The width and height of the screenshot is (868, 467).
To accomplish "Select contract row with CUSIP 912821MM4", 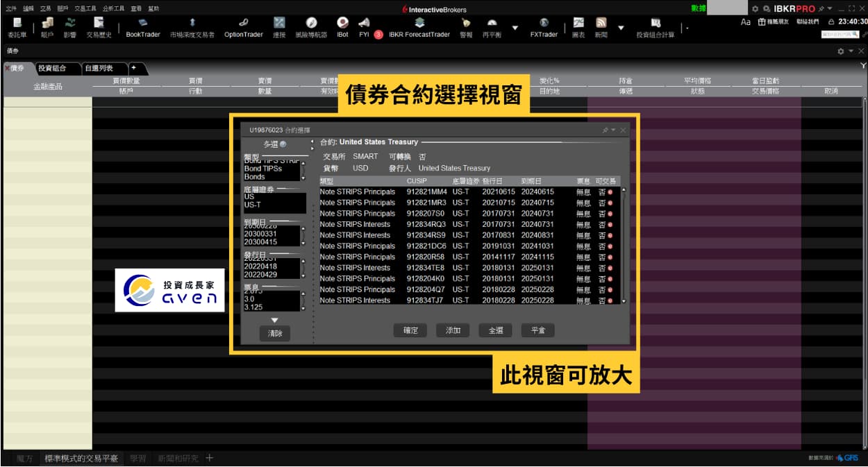I will [470, 192].
